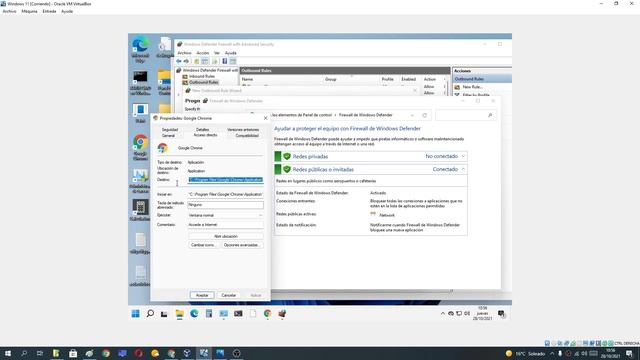
Task: Open VirtualBox Archivo menu
Action: (x=9, y=11)
